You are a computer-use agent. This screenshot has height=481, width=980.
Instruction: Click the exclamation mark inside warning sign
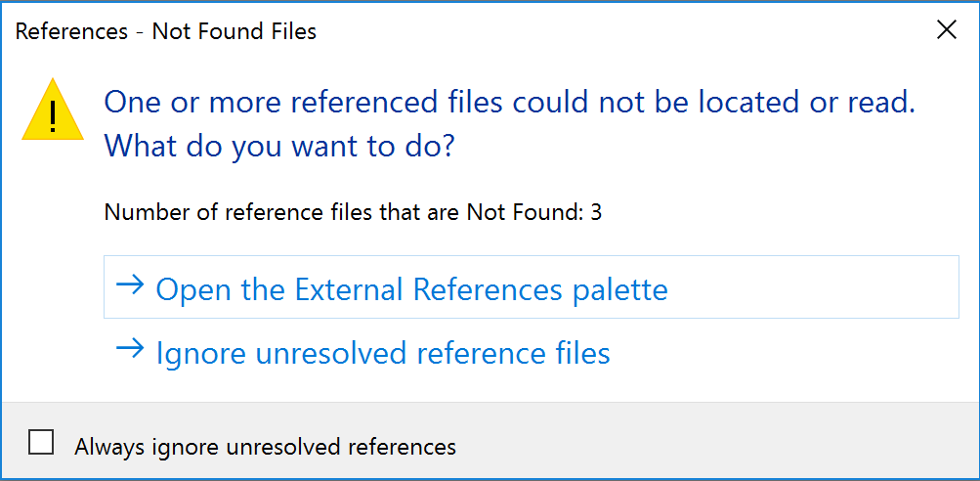(53, 116)
